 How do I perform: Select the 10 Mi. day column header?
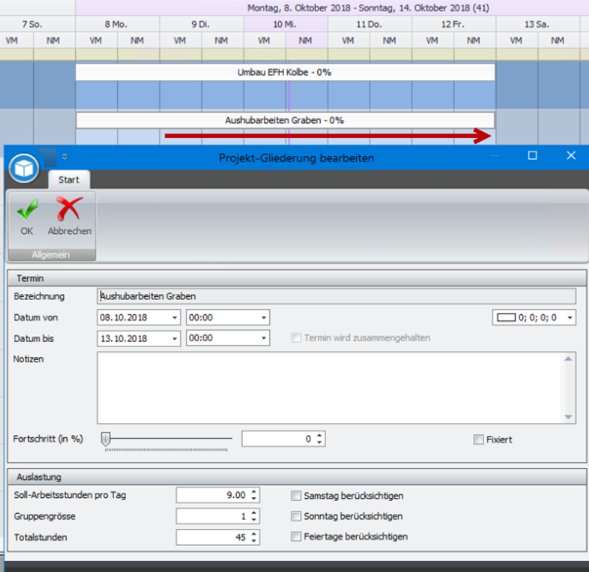point(285,24)
